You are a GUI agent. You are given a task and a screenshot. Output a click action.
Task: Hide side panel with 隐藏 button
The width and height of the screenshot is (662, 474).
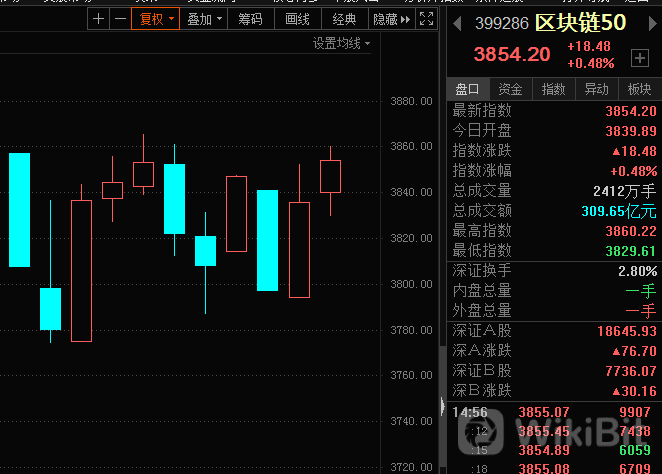[391, 19]
